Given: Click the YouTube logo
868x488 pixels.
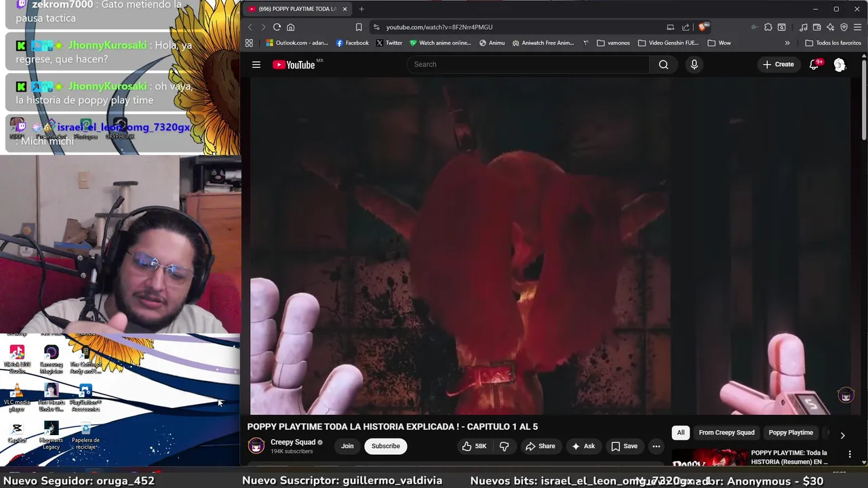Looking at the screenshot, I should 294,64.
